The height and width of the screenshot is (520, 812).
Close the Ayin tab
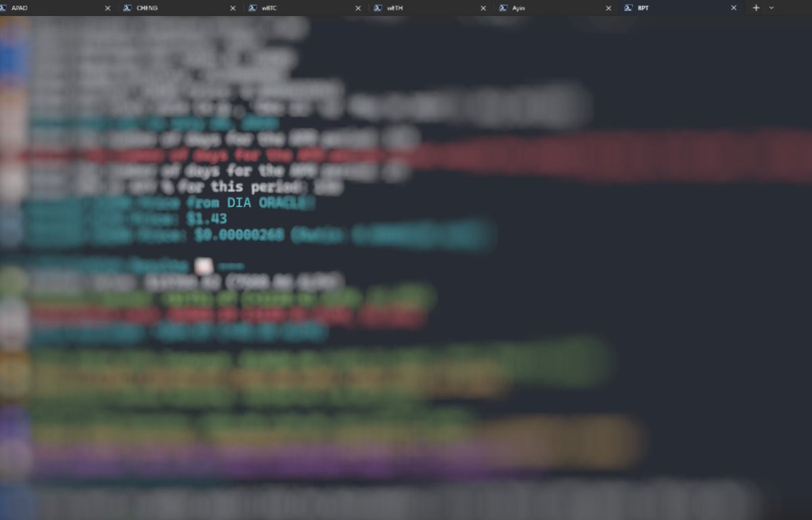tap(608, 8)
